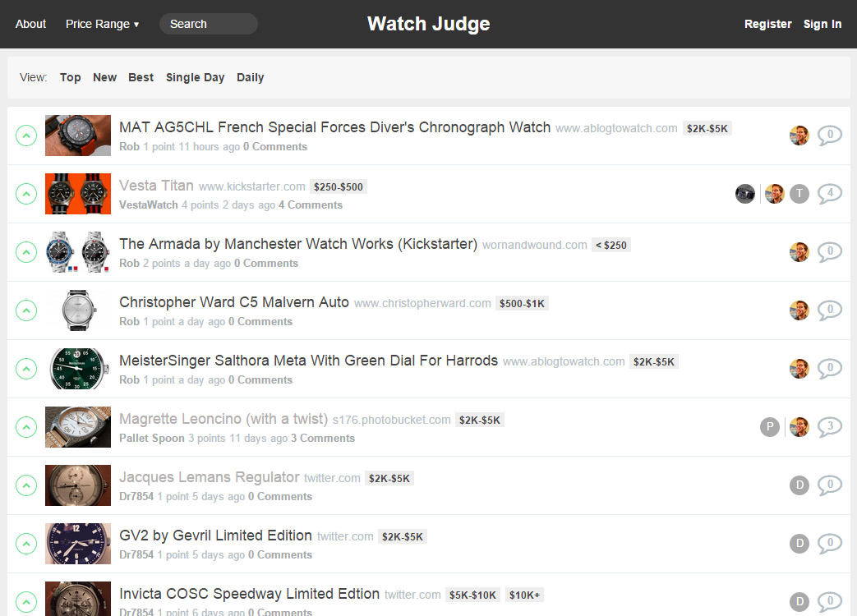The height and width of the screenshot is (616, 857).
Task: Click the MeisterSinger green dial thumbnail
Action: pyautogui.click(x=78, y=369)
